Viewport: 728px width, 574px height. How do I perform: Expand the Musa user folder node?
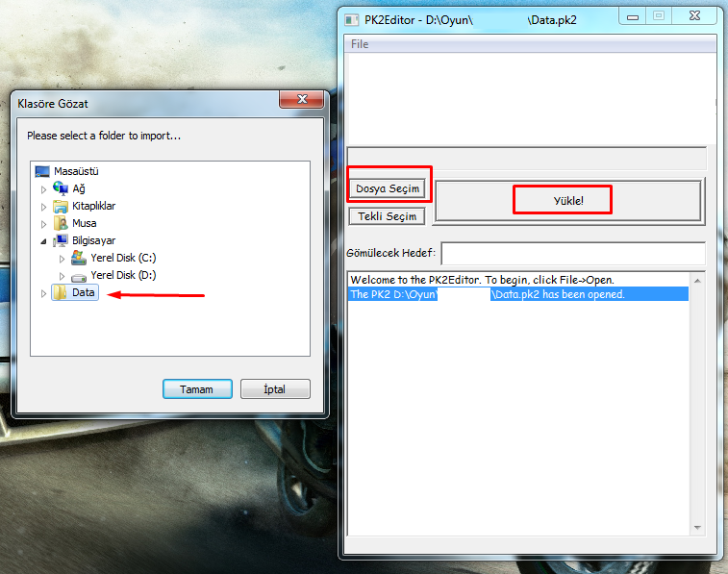43,224
